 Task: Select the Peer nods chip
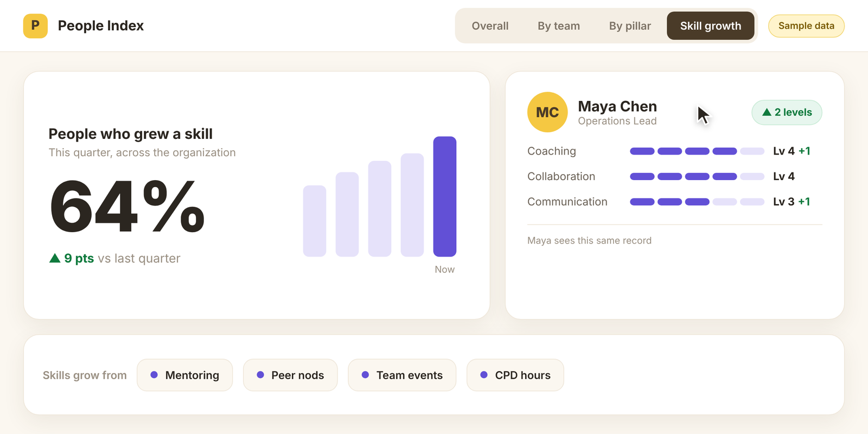(290, 375)
